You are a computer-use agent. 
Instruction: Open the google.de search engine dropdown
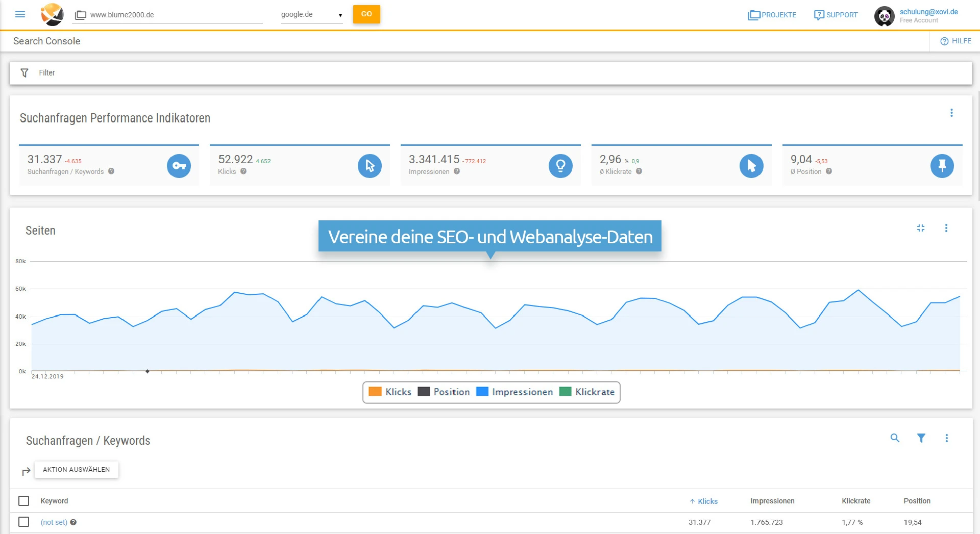click(311, 15)
